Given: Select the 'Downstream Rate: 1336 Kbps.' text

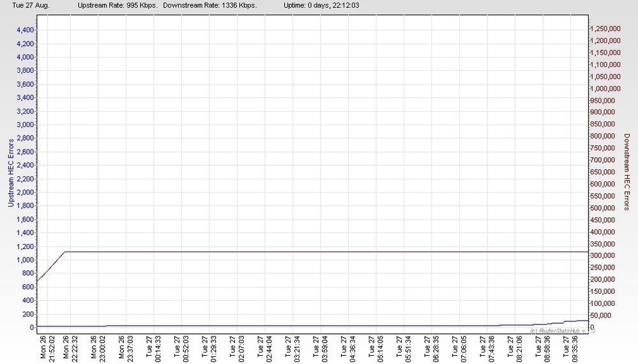Looking at the screenshot, I should [x=210, y=5].
